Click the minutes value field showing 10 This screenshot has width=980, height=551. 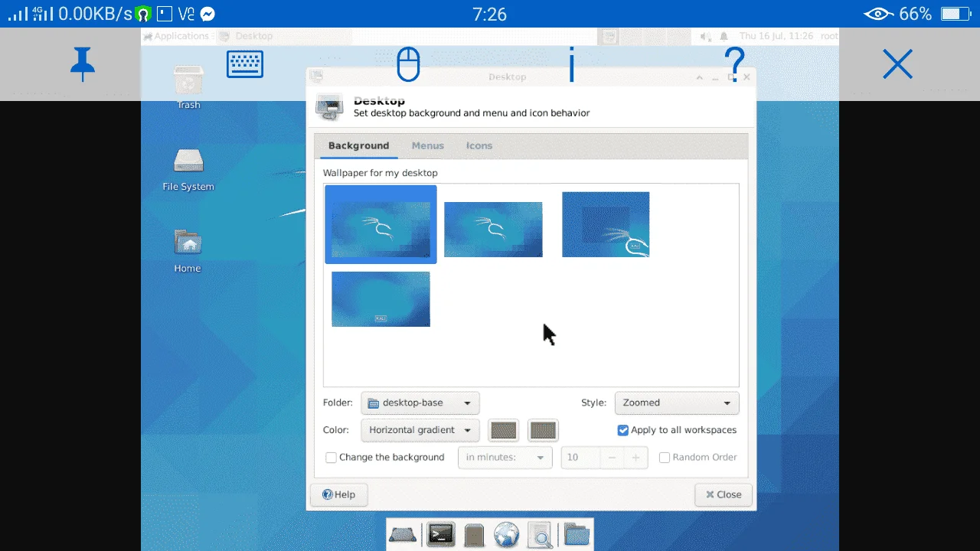pyautogui.click(x=580, y=458)
